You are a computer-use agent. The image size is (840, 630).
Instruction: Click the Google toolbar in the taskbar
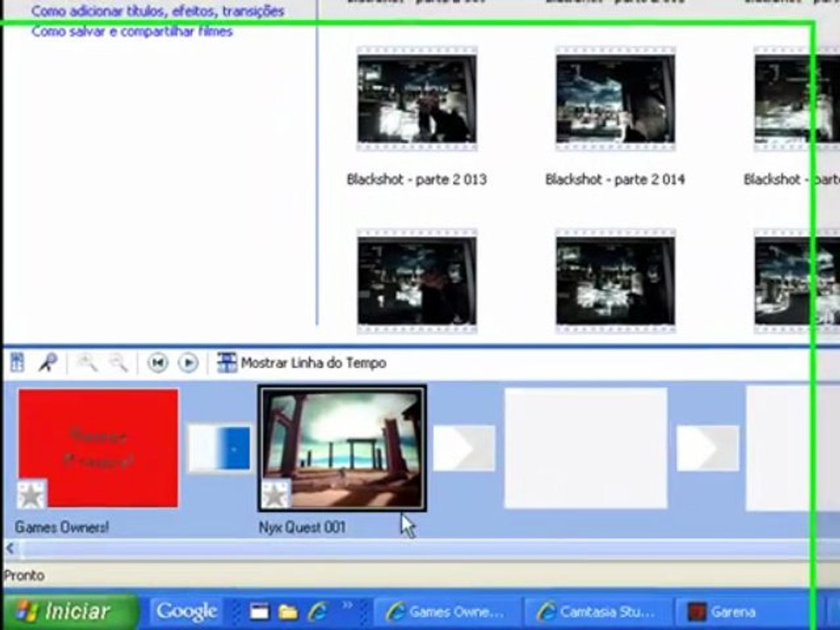[x=186, y=612]
